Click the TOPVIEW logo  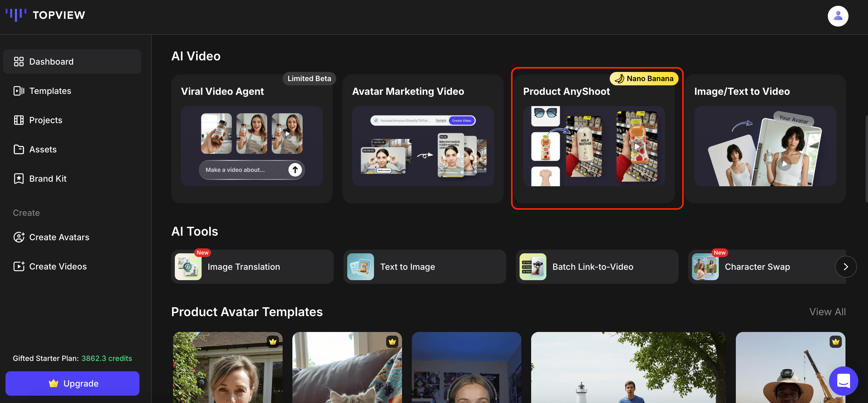(45, 15)
